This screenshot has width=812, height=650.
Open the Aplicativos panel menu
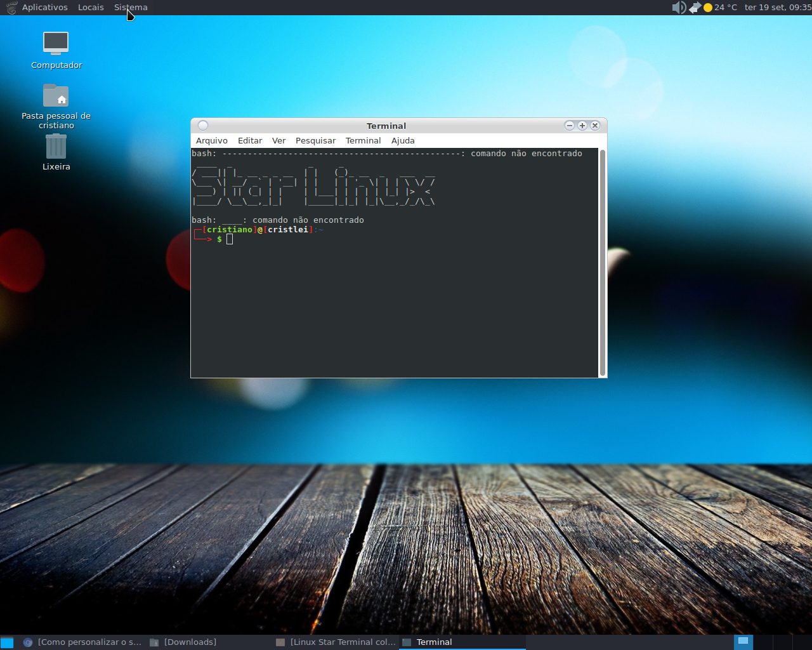tap(44, 8)
